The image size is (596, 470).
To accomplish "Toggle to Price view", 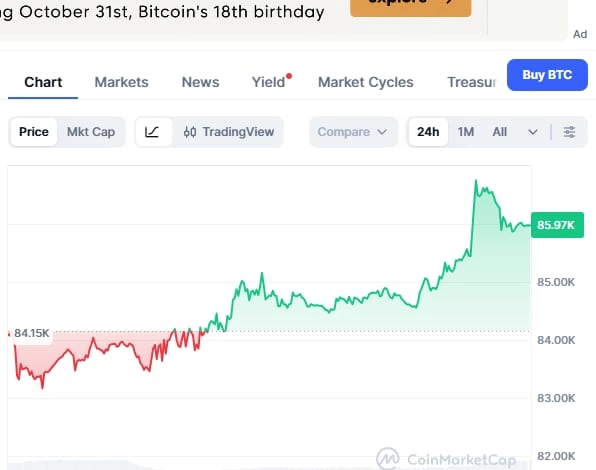I will (34, 132).
